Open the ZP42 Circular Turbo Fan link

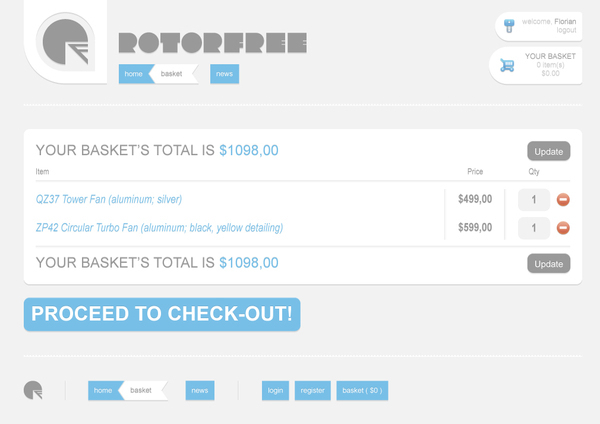159,228
